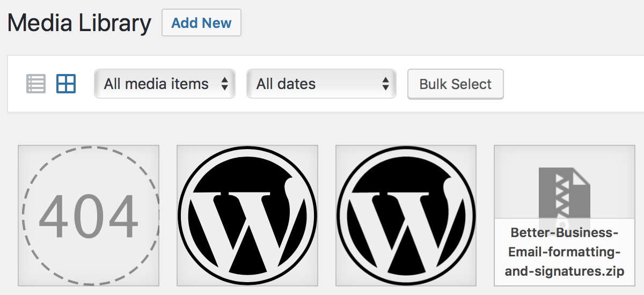Select the 404 placeholder image
The width and height of the screenshot is (644, 295).
pyautogui.click(x=89, y=215)
